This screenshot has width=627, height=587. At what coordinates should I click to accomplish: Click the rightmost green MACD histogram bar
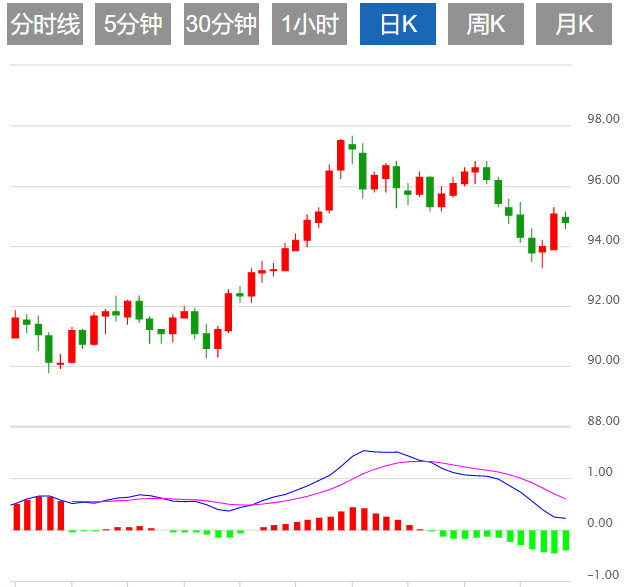coord(566,540)
